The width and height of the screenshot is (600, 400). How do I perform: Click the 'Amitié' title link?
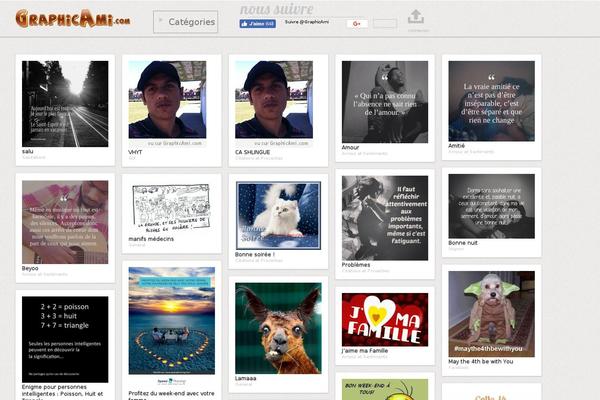(457, 146)
